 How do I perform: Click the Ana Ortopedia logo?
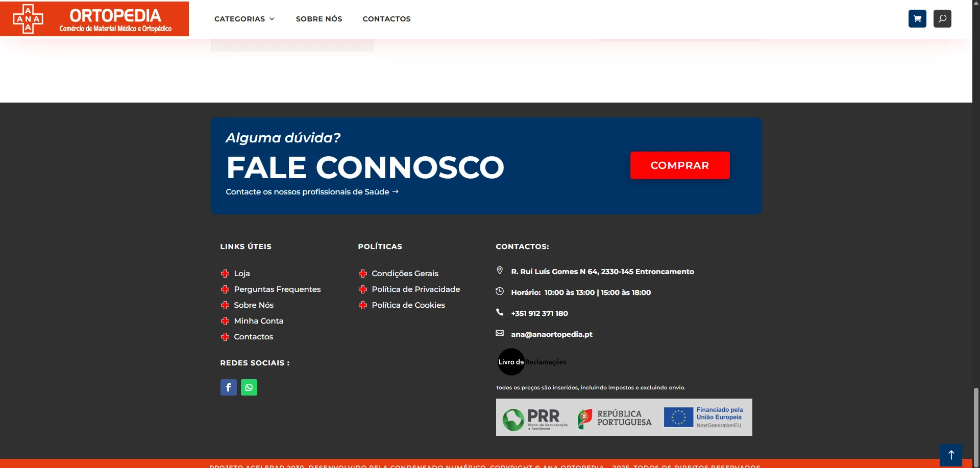click(94, 19)
